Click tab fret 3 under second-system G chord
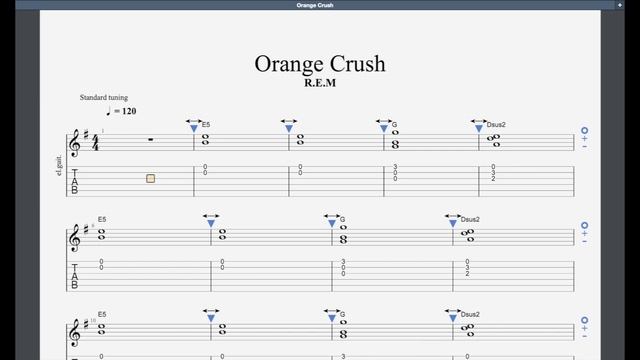The height and width of the screenshot is (360, 640). pyautogui.click(x=343, y=262)
